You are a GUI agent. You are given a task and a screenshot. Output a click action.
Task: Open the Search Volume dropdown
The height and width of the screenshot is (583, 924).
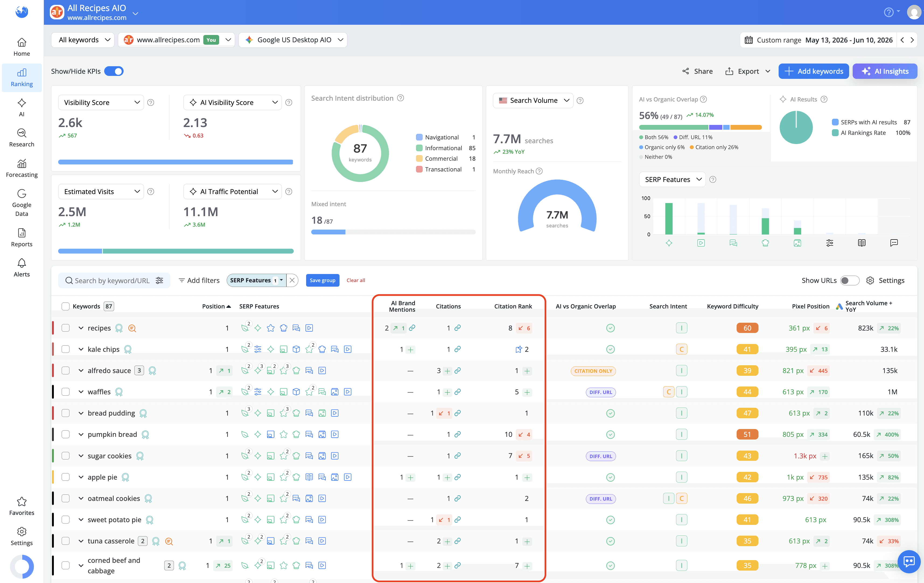click(533, 100)
